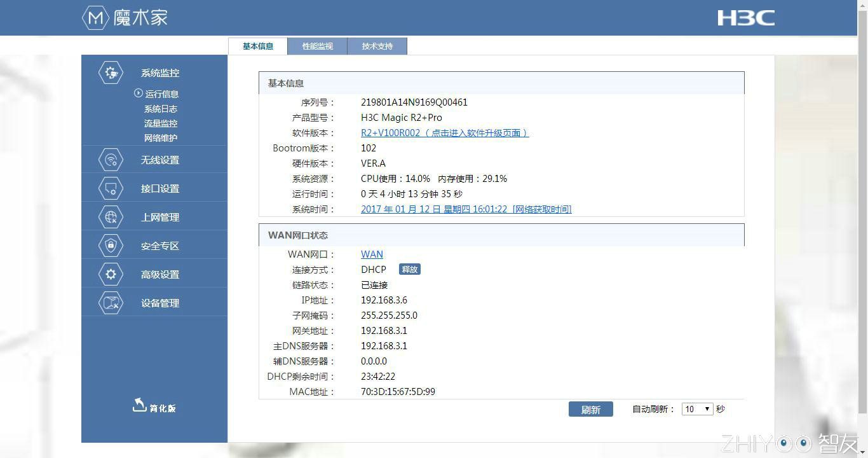Open the WAN port link
Screen dimensions: 868x458
point(372,254)
